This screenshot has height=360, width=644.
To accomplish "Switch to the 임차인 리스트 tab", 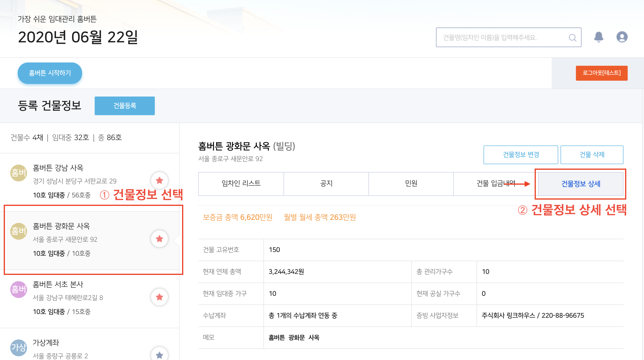I will (x=241, y=183).
